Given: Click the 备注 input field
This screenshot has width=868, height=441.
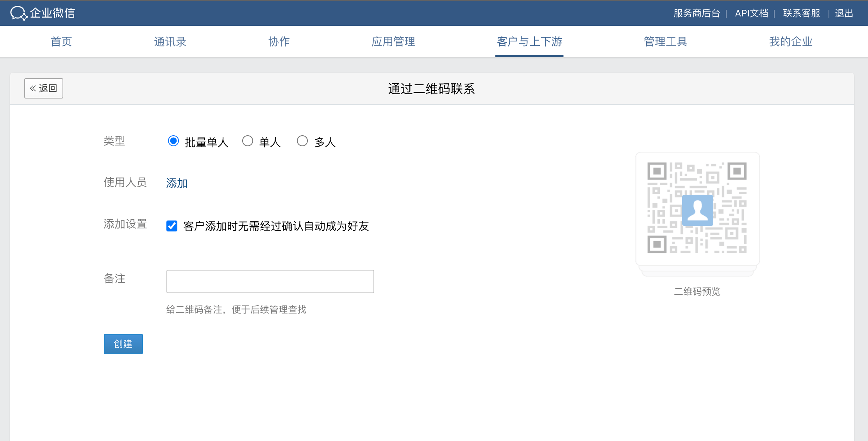Looking at the screenshot, I should (270, 281).
